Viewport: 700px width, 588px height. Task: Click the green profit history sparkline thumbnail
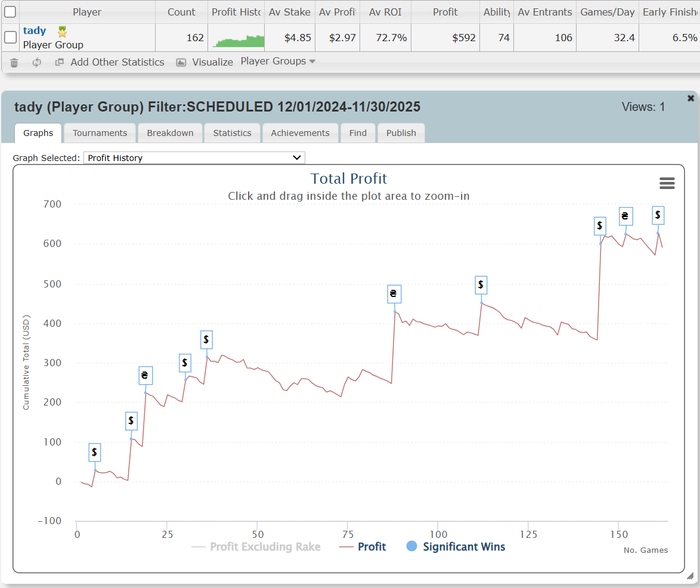coord(238,41)
